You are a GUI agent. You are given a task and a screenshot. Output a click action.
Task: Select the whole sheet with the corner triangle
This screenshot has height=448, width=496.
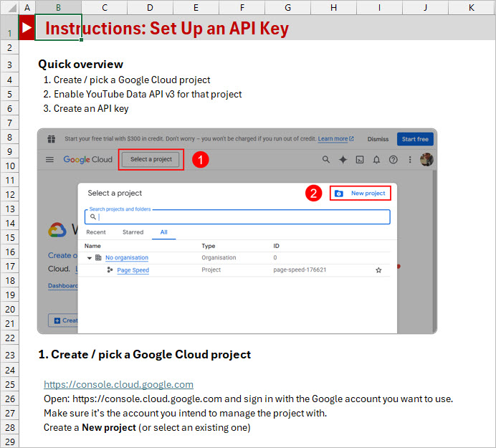coord(11,7)
